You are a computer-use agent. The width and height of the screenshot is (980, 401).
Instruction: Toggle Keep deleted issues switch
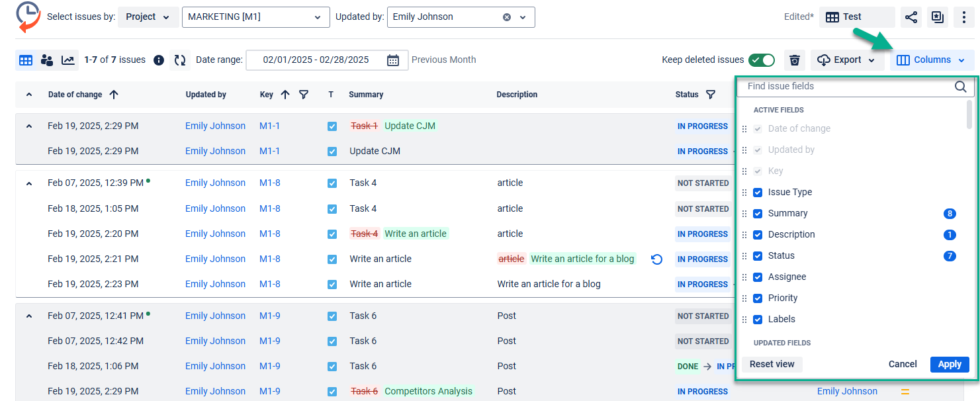coord(761,60)
